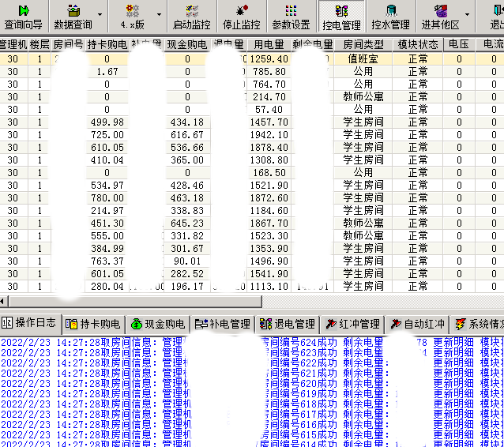Switch to the 持卡购电 tab
The height and width of the screenshot is (447, 504).
(x=93, y=324)
